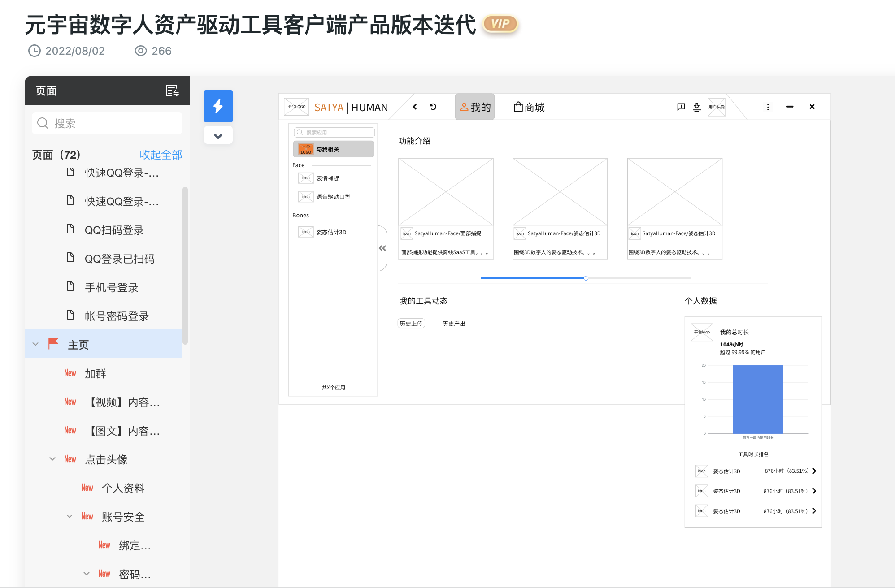
Task: Click the blue lightning bolt icon
Action: [218, 106]
